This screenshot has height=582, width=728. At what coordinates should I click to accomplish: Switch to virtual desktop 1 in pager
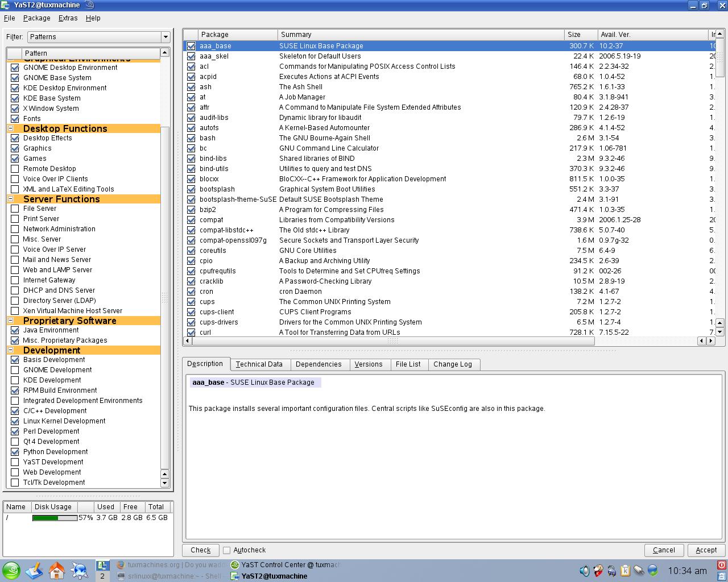coord(102,565)
